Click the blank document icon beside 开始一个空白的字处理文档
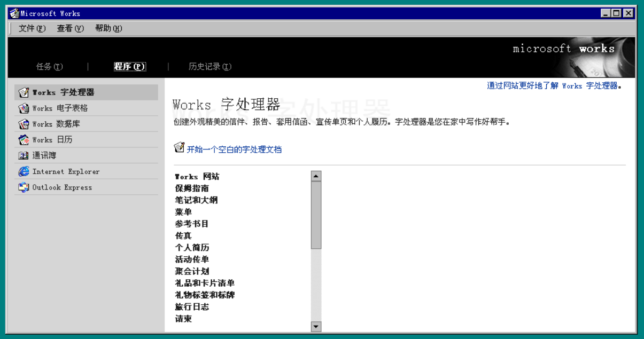Viewport: 644px width, 339px height. tap(180, 147)
